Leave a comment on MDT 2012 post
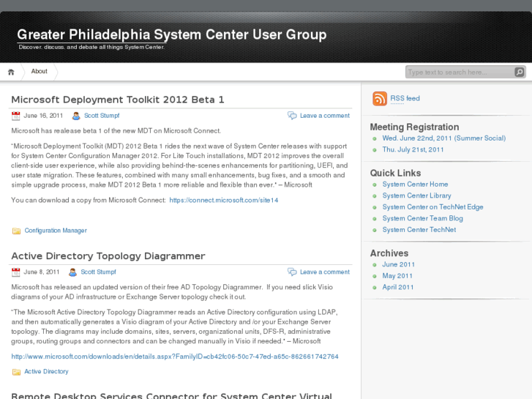The height and width of the screenshot is (399, 532). pyautogui.click(x=325, y=116)
